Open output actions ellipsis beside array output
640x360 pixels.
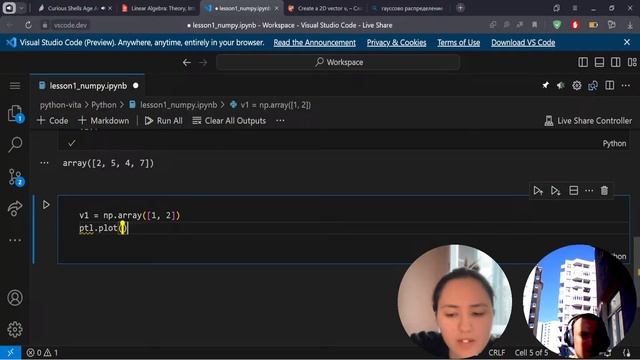click(x=44, y=163)
